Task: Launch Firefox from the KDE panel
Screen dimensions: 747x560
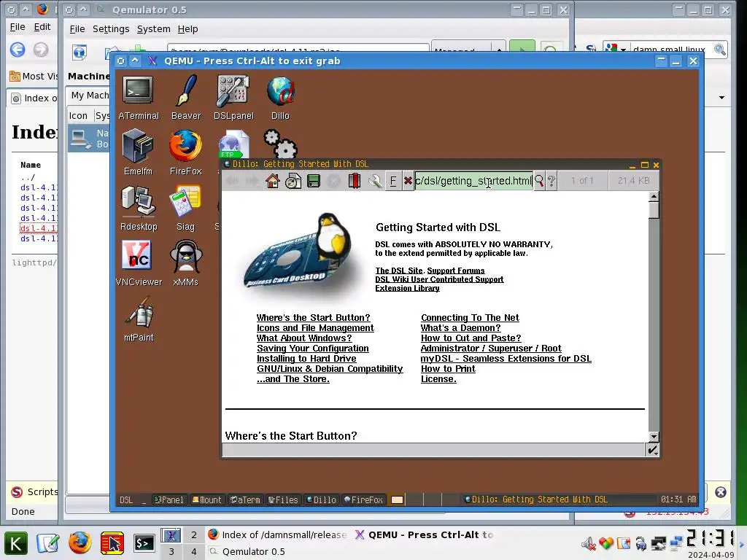Action: pyautogui.click(x=80, y=542)
